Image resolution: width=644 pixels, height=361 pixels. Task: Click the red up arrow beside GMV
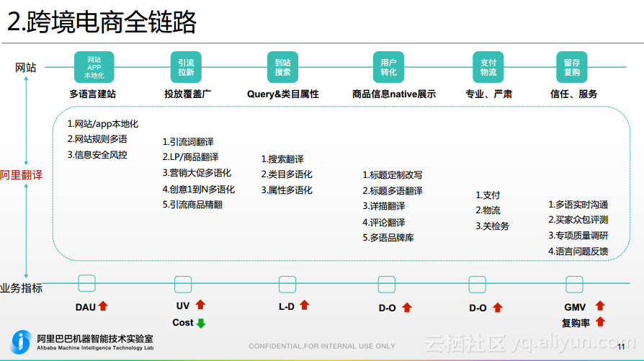[x=600, y=306]
